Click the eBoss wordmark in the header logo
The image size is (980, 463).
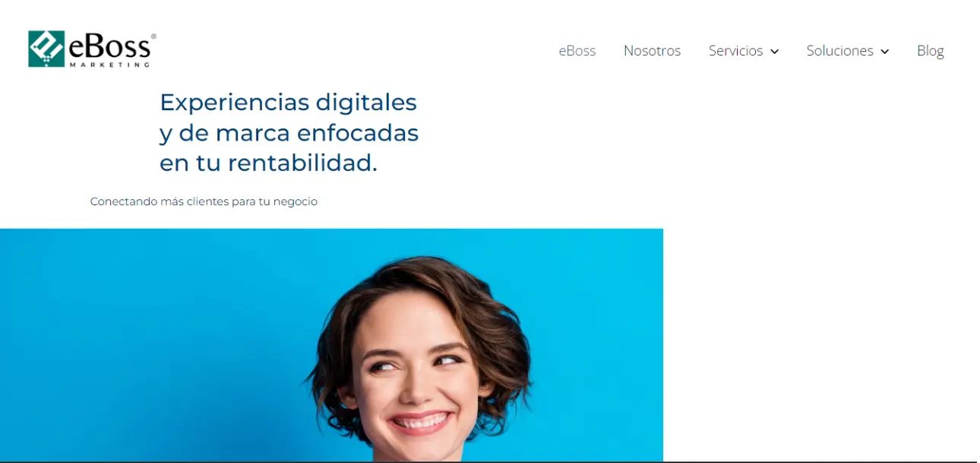[x=109, y=47]
